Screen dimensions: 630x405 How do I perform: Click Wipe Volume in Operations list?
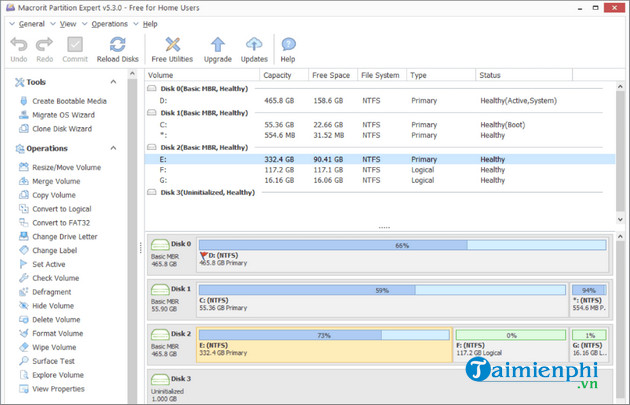point(54,347)
